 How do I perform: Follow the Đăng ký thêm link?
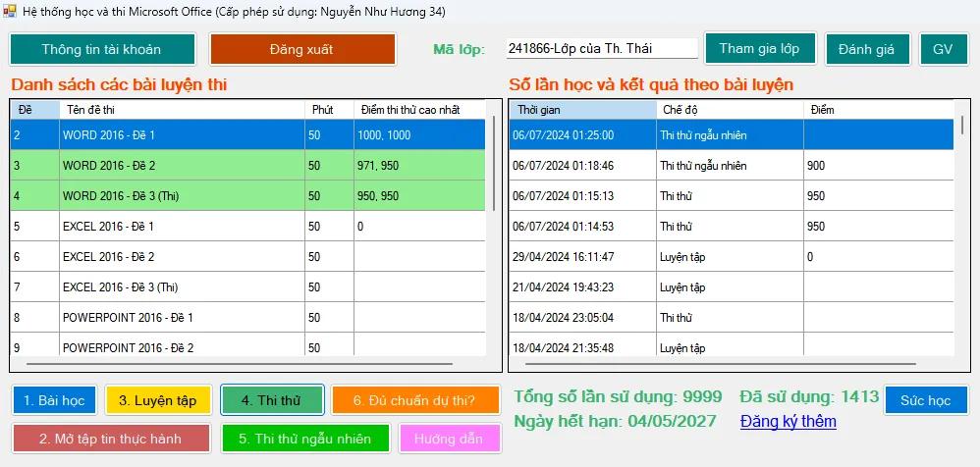click(x=789, y=422)
